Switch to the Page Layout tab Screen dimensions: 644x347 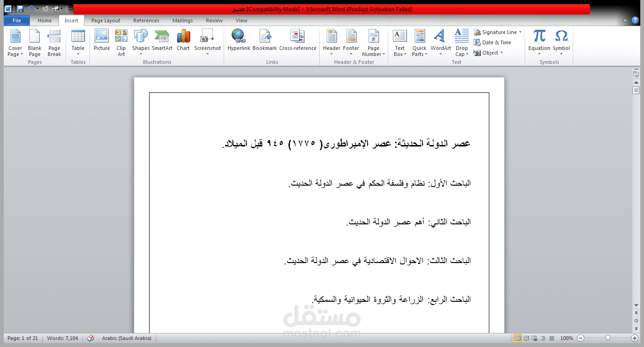point(106,21)
